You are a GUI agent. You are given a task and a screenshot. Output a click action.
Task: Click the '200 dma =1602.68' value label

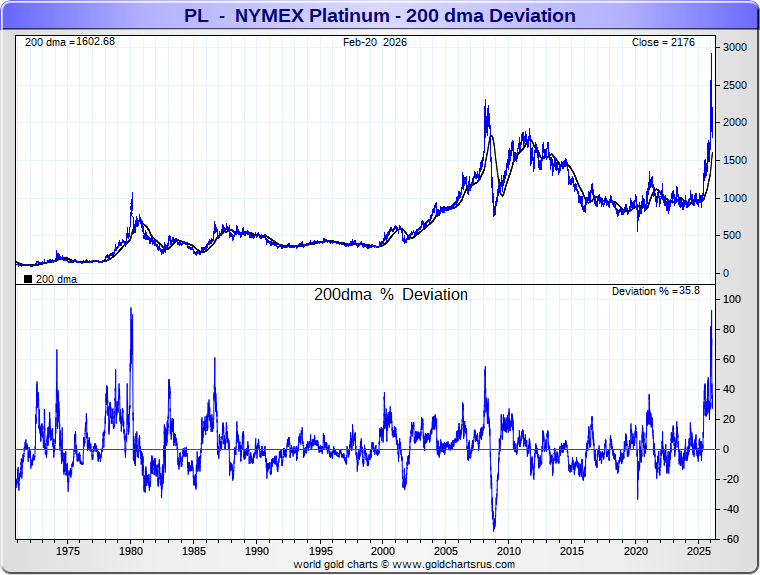point(70,42)
